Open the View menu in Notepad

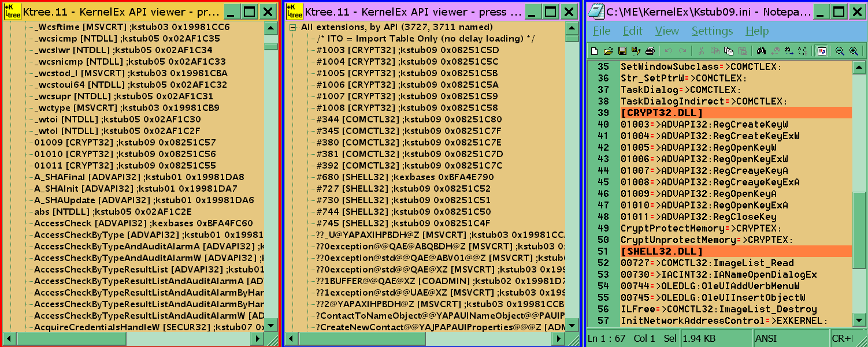coord(667,31)
